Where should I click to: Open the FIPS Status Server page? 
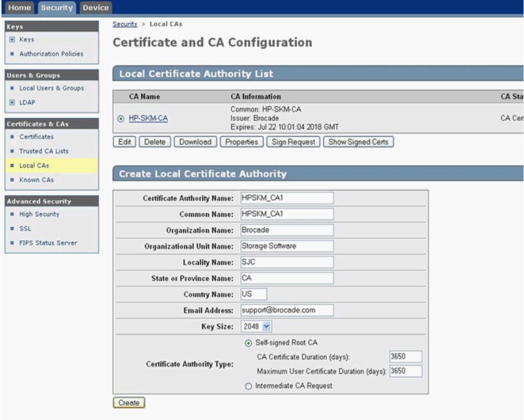48,243
